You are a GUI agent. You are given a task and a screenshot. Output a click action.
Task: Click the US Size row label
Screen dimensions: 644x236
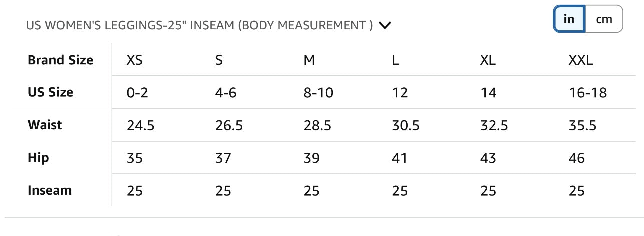pos(50,92)
